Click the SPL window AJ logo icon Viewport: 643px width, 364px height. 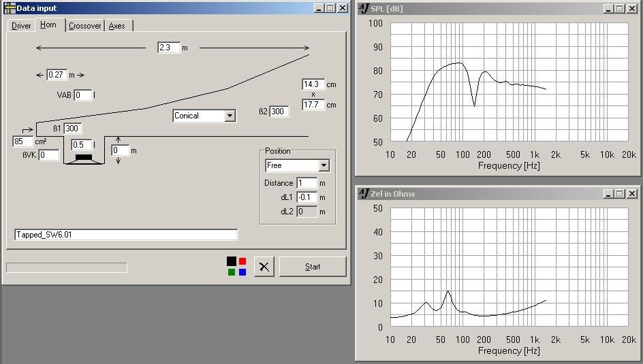[364, 8]
